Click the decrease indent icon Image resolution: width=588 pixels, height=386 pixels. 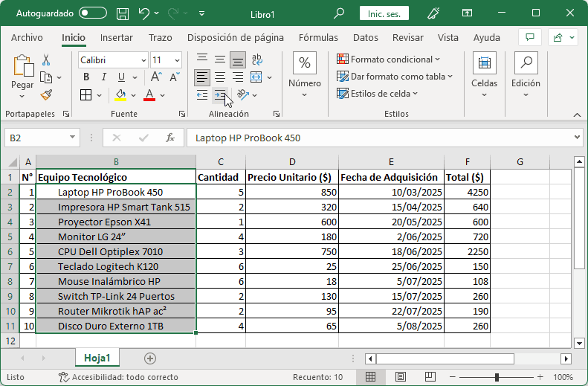click(x=202, y=94)
